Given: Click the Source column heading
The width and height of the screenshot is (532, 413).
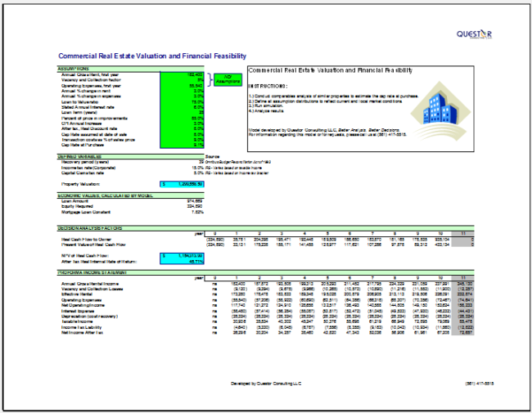Looking at the screenshot, I should tap(213, 157).
